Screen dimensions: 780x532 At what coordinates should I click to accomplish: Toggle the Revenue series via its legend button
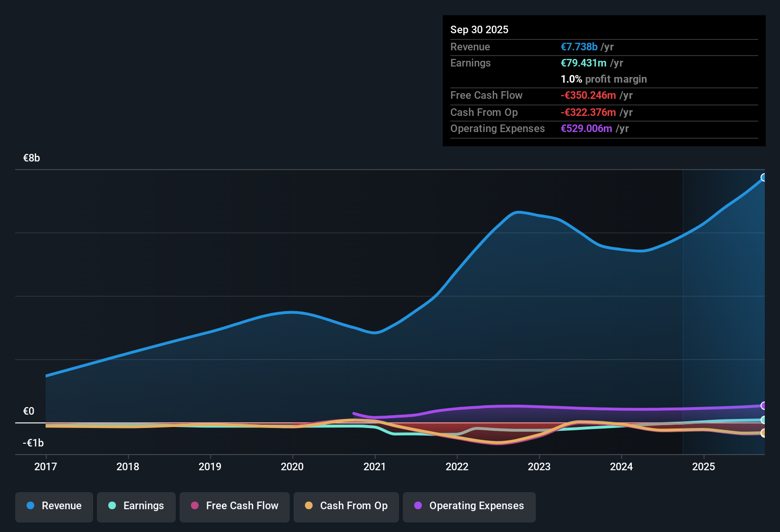(54, 506)
